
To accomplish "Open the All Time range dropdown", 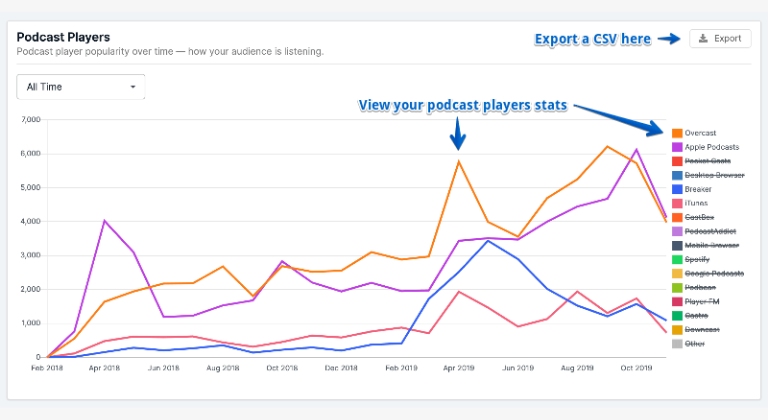I will click(81, 87).
